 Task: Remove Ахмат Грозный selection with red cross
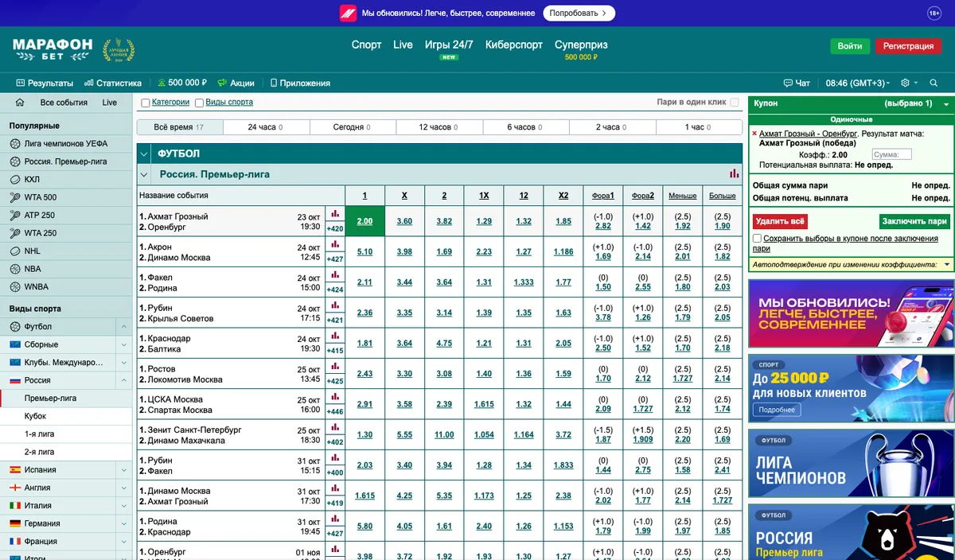pos(754,134)
